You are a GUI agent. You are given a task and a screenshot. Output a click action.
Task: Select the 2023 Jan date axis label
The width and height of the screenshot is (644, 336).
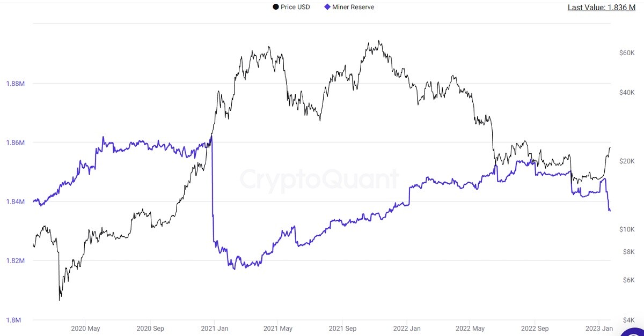(x=599, y=328)
